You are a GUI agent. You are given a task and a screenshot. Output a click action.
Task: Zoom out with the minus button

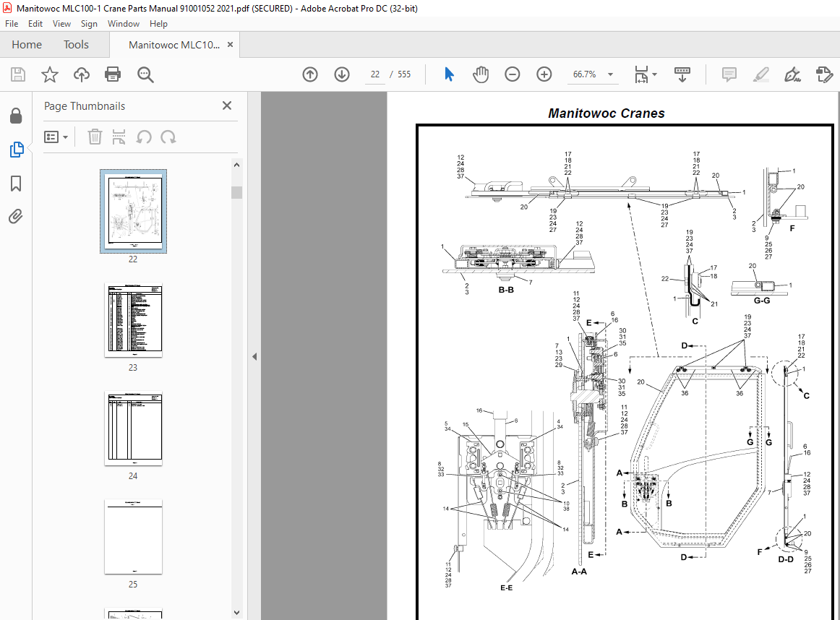512,74
